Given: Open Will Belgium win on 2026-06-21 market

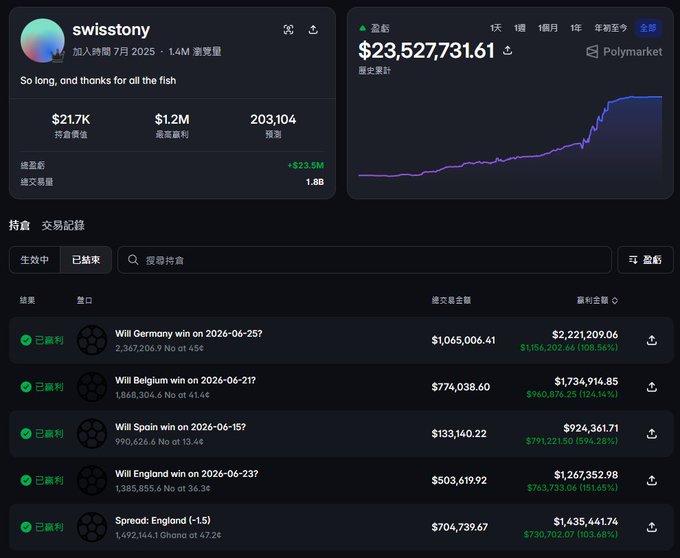Looking at the screenshot, I should [186, 380].
